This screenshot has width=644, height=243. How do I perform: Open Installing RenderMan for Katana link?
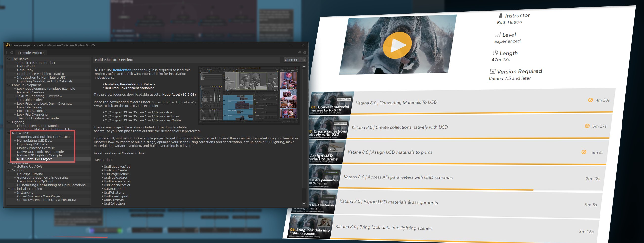pos(130,84)
